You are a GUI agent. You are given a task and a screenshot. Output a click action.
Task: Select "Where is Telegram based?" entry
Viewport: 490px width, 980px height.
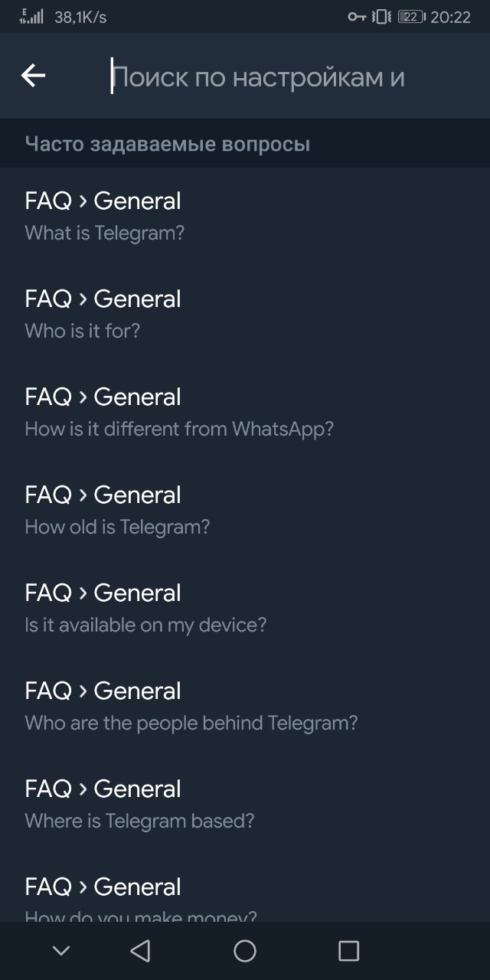245,804
